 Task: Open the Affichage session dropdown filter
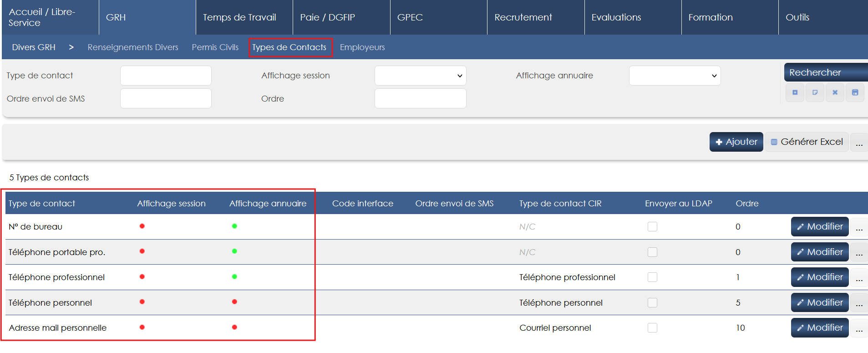pyautogui.click(x=420, y=76)
